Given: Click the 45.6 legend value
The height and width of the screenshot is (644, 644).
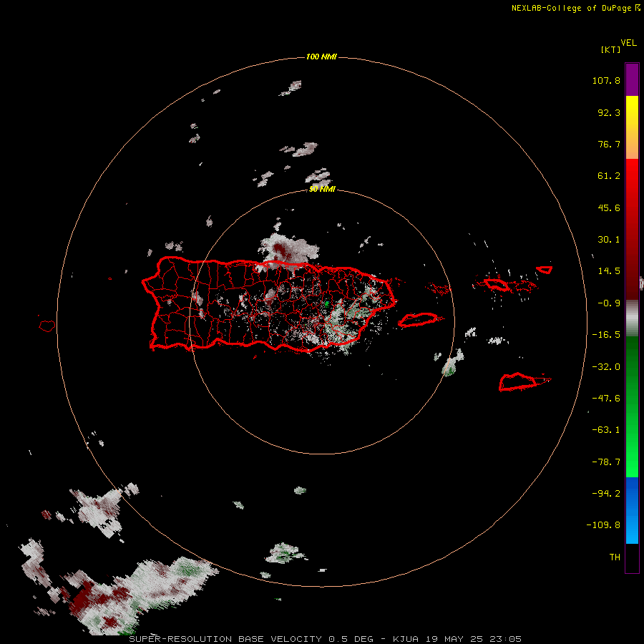Looking at the screenshot, I should pos(609,208).
